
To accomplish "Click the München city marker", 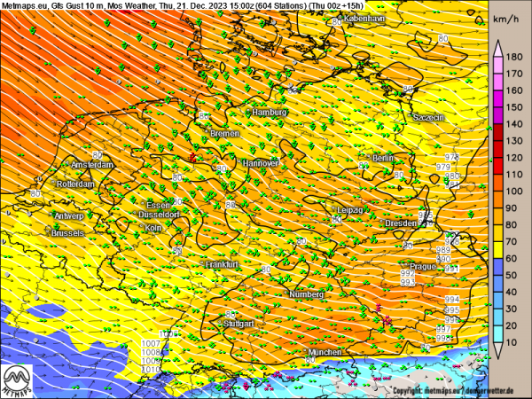I will (304, 353).
